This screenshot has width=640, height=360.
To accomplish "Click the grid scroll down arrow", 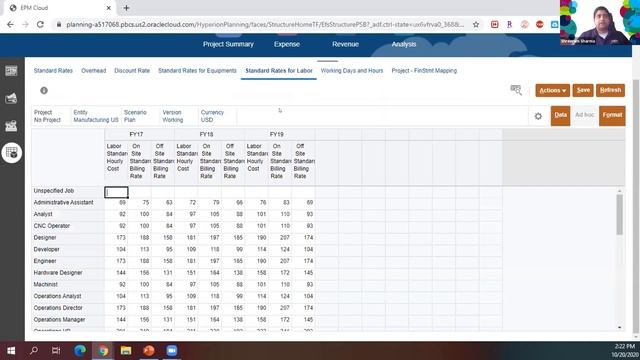I will coord(619,327).
